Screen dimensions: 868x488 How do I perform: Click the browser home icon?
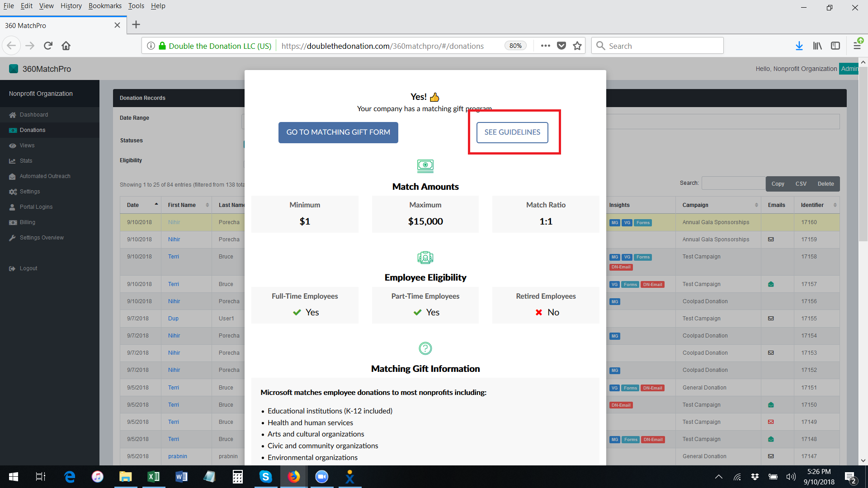(66, 46)
